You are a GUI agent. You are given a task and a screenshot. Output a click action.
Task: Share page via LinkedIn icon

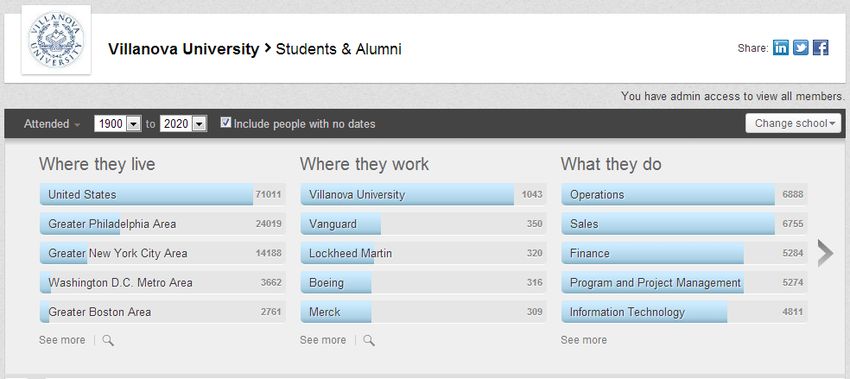(x=781, y=48)
